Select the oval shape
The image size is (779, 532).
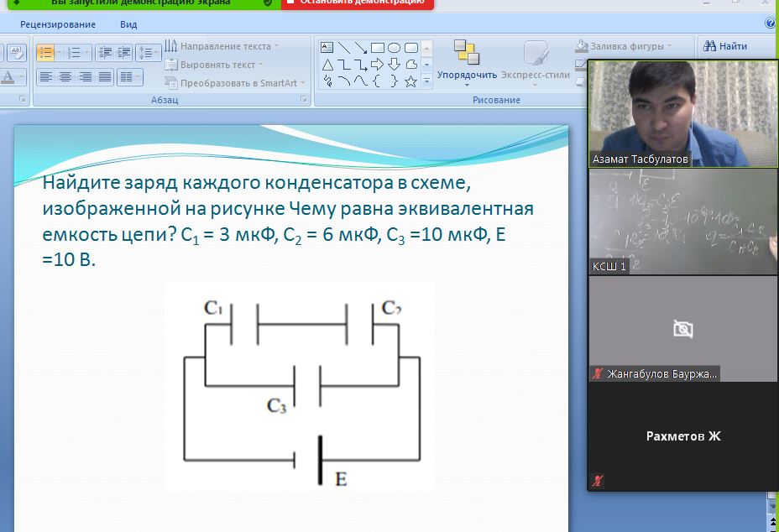coord(394,48)
